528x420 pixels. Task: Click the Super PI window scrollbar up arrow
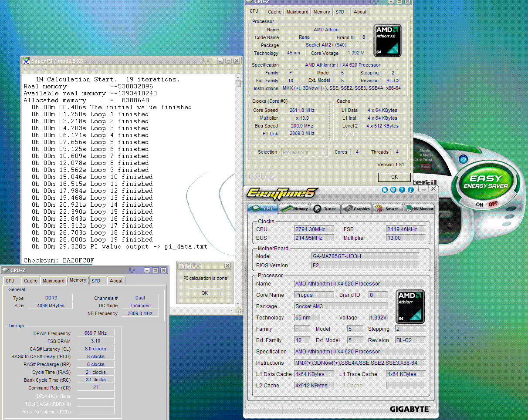238,77
